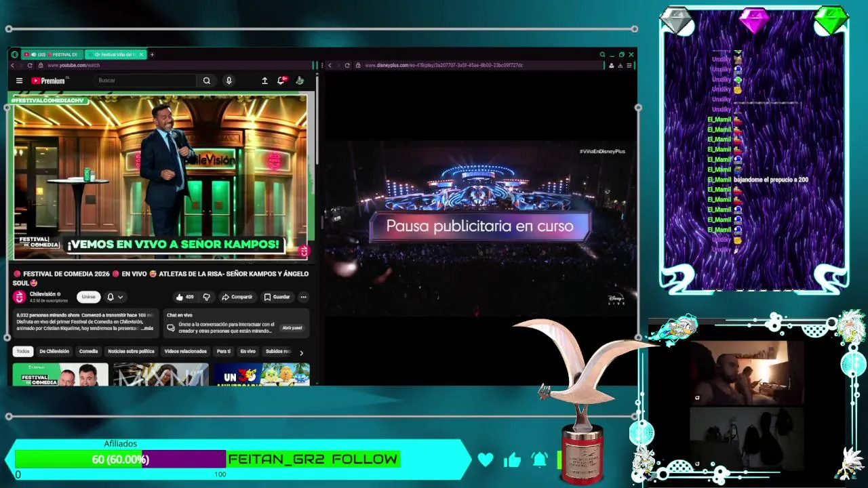Viewport: 868px width, 488px height.
Task: Go back in the YouTube browser pane
Action: [x=13, y=66]
